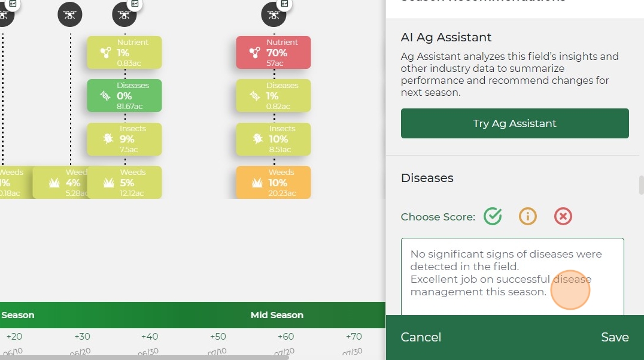644x360 pixels.
Task: Choose the orange info score
Action: pyautogui.click(x=528, y=216)
